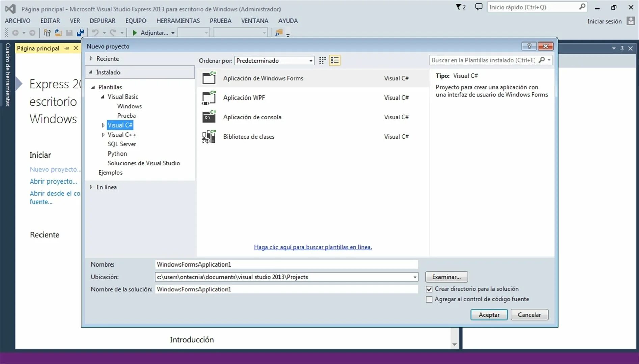This screenshot has width=639, height=364.
Task: Select the Ejemplos tree item
Action: coord(110,172)
